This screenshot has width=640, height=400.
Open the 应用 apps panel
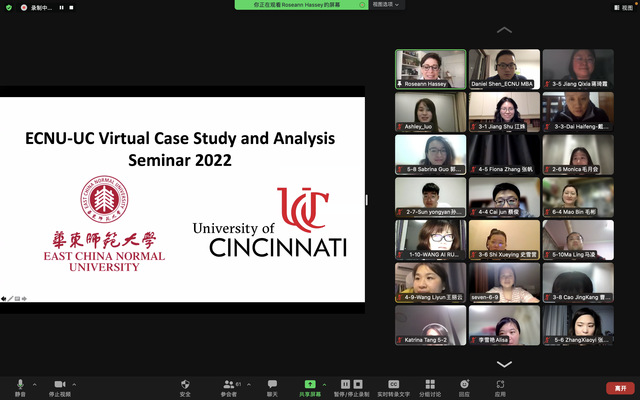(x=500, y=388)
